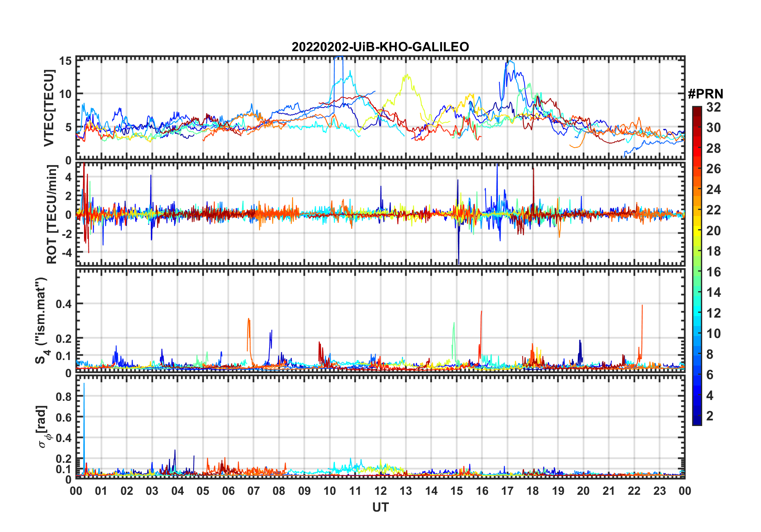The width and height of the screenshot is (761, 532).
Task: Click colorbar tick label 32
Action: click(x=713, y=107)
